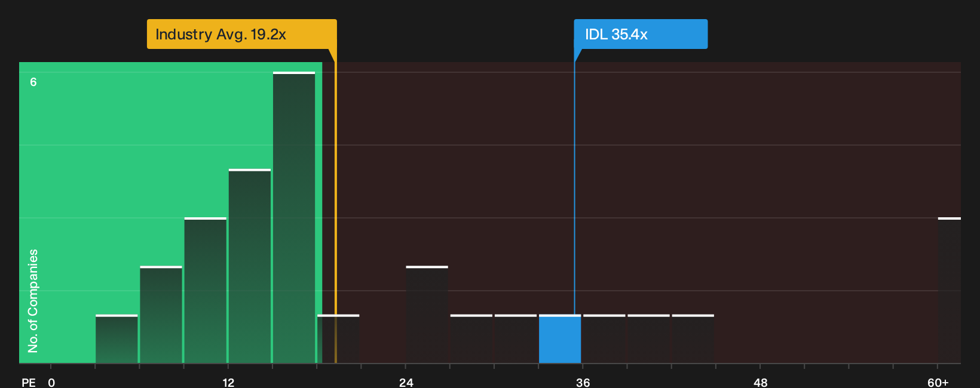Select the "48" PE axis label

[x=760, y=382]
